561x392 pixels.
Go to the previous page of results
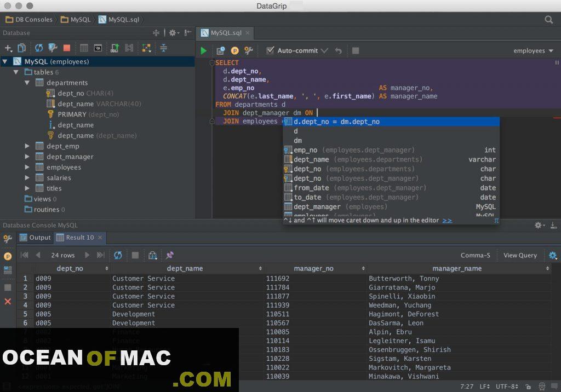coord(38,255)
